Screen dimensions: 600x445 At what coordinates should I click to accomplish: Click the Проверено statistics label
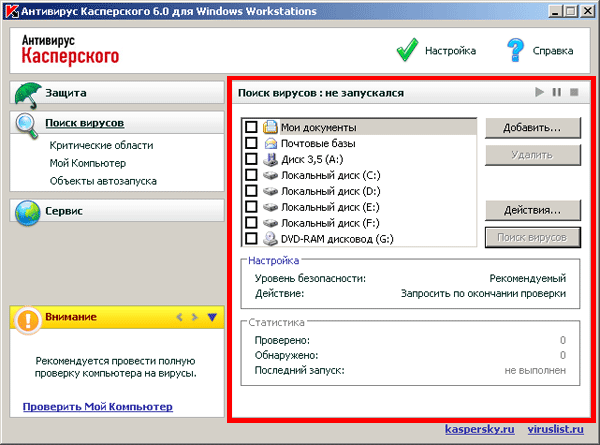(x=282, y=340)
